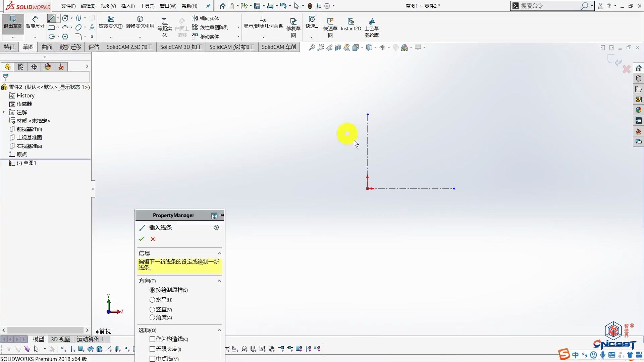Screen dimensions: 644x362
Task: Confirm the 插入线条 with green check
Action: [x=141, y=239]
